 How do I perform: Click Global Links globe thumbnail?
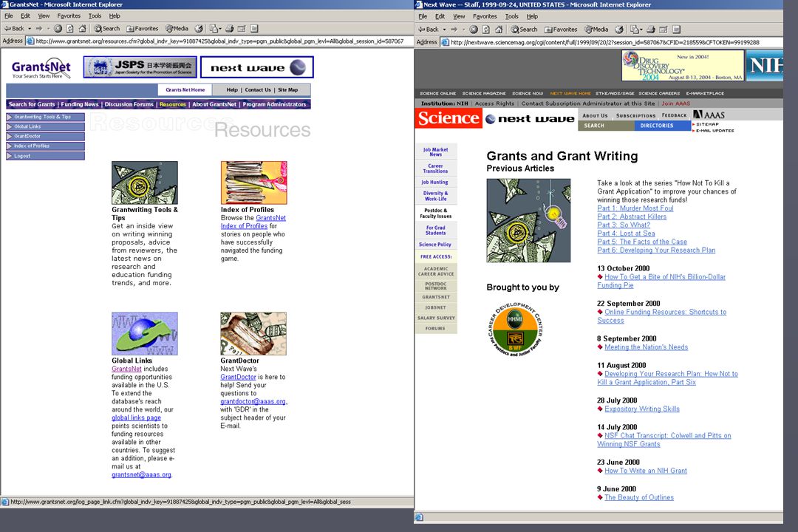[145, 334]
